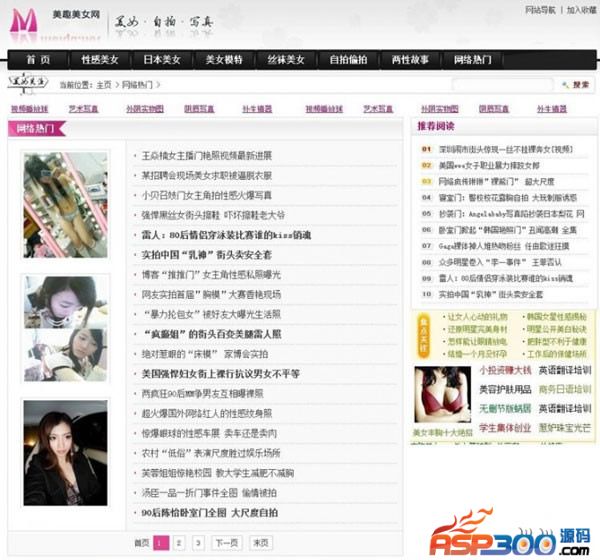Viewport: 600px width, 560px height.
Task: Open the 两性故事 navigation tab
Action: [x=410, y=60]
